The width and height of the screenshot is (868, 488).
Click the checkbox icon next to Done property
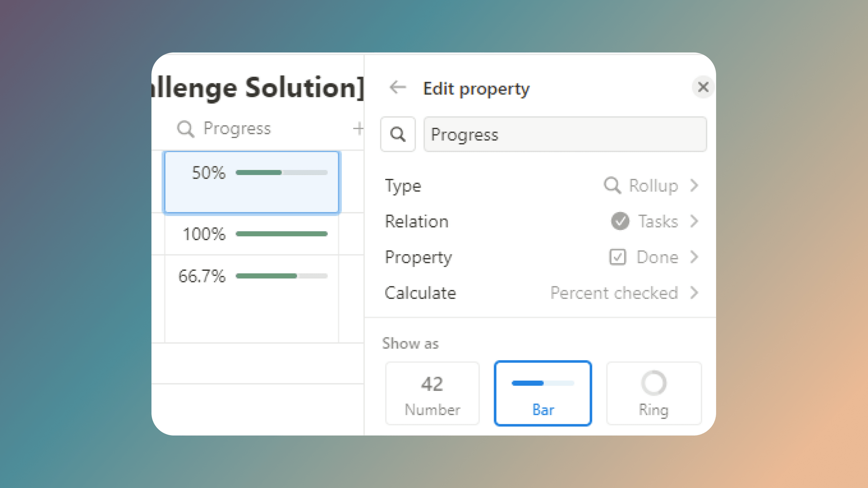(x=618, y=257)
